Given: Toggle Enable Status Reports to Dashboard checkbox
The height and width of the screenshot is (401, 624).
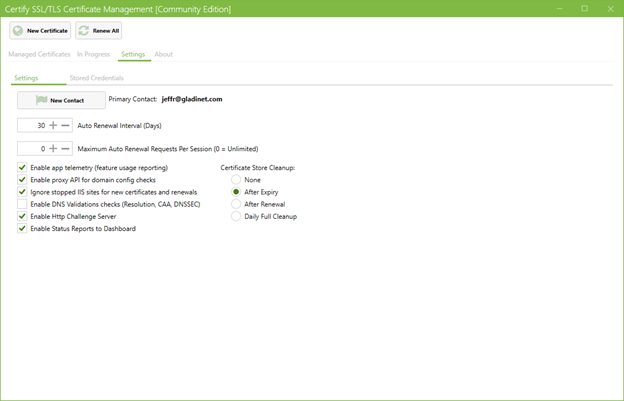Looking at the screenshot, I should (22, 229).
